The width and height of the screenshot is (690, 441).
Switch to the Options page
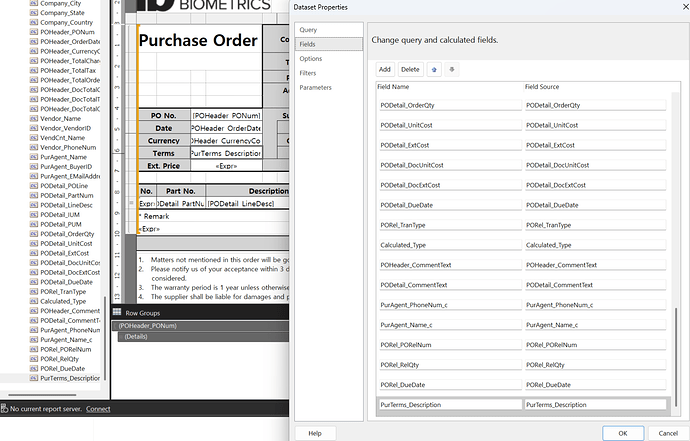(x=311, y=58)
